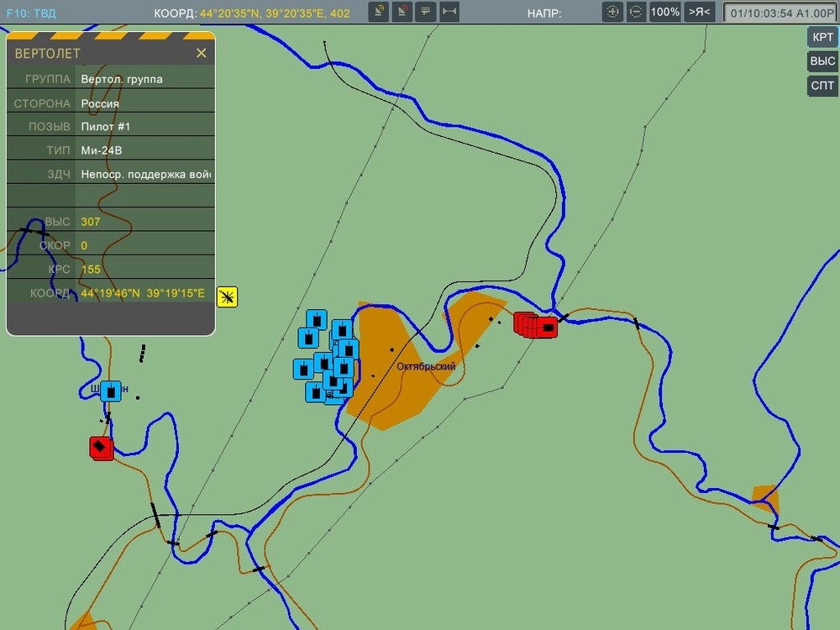
Task: Select the yellow friendly radio beacon icon
Action: (x=379, y=11)
